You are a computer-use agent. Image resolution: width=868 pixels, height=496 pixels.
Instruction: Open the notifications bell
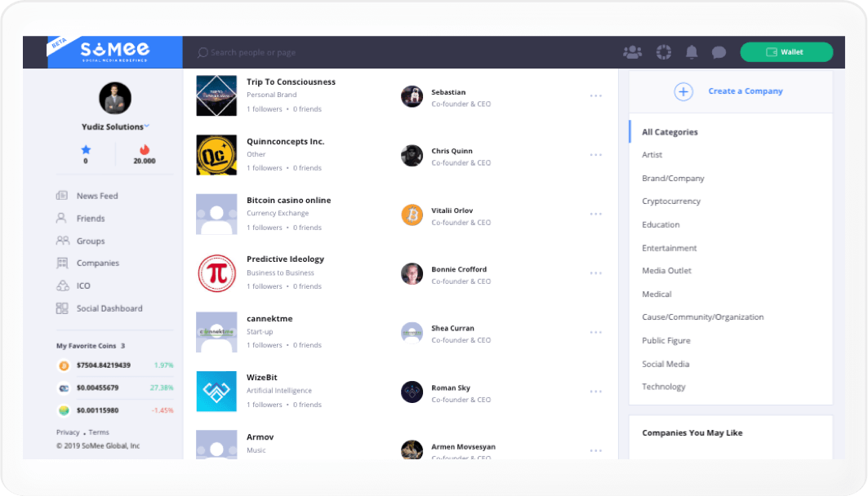pos(692,52)
